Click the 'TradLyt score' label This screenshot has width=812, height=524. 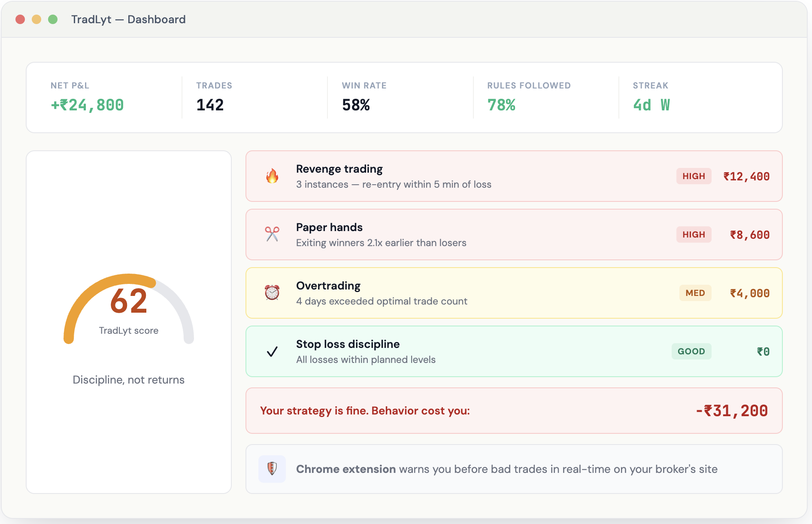129,331
